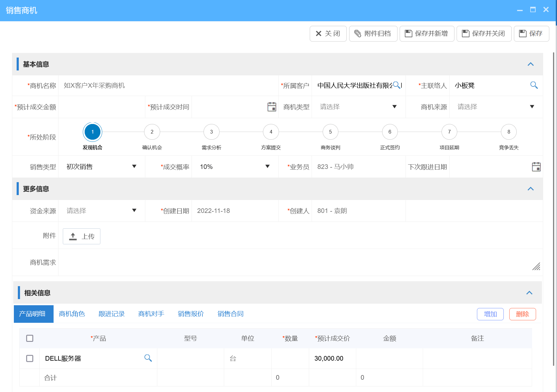Click the floppy disk icon on 保存
This screenshot has width=557, height=392.
(x=523, y=34)
